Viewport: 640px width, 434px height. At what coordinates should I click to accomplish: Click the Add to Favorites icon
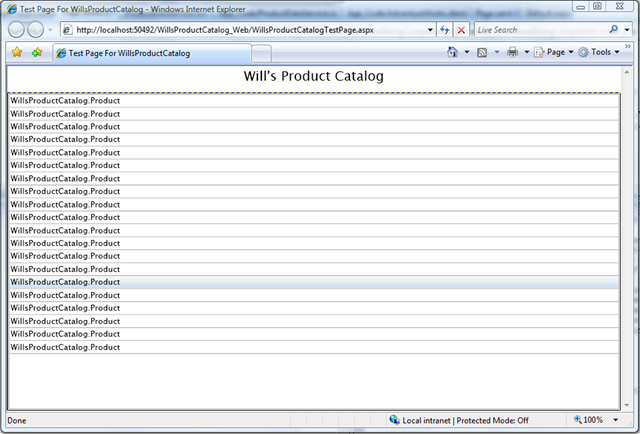37,52
